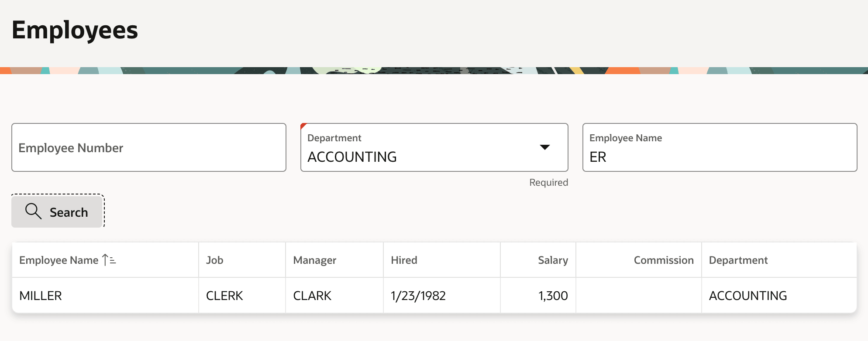
Task: Sort by the Job column header
Action: pos(214,260)
